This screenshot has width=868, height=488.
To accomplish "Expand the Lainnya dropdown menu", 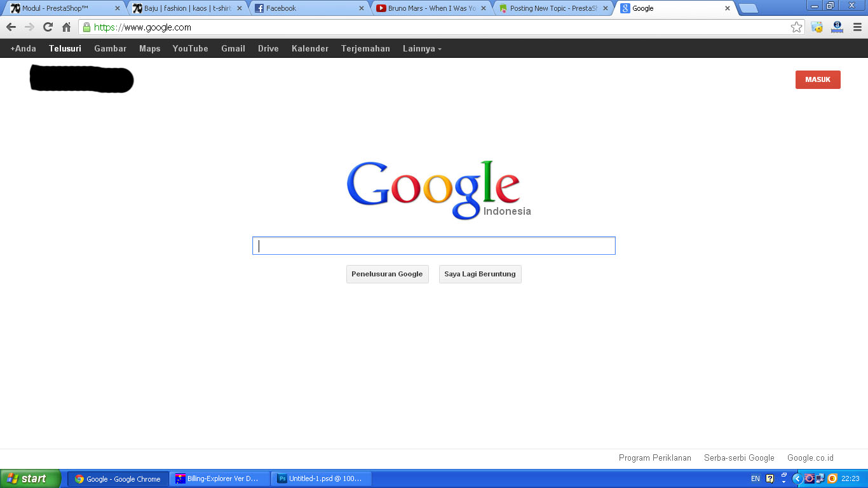I will click(422, 48).
